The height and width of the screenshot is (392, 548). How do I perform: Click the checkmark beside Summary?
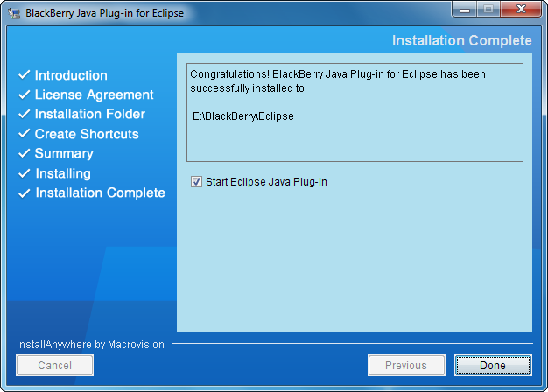coord(25,153)
